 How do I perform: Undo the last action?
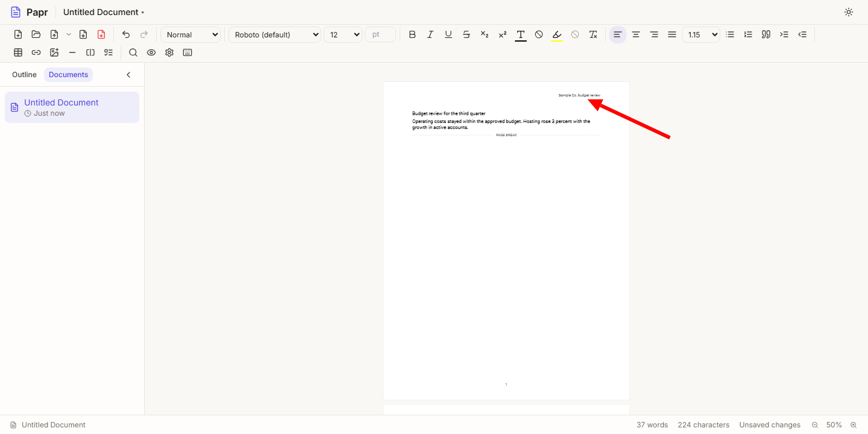[126, 34]
